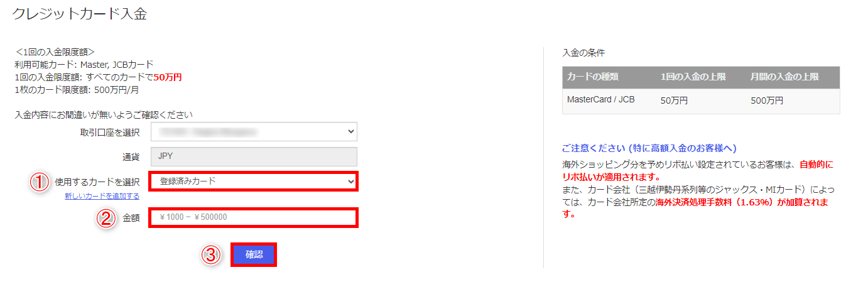Open the 取引口座を選択 dropdown
Screen dimensions: 868x282
coord(254,132)
